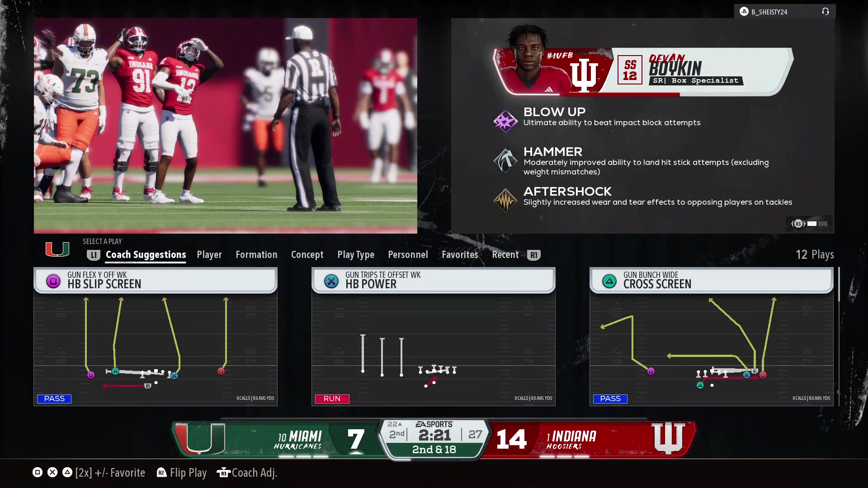868x488 pixels.
Task: Click the R1 bumper icon
Action: [x=533, y=255]
